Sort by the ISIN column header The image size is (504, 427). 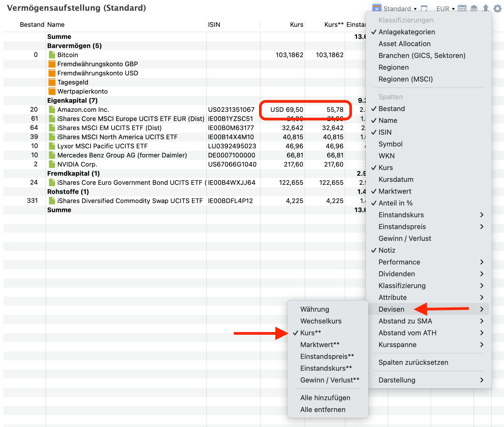(233, 25)
